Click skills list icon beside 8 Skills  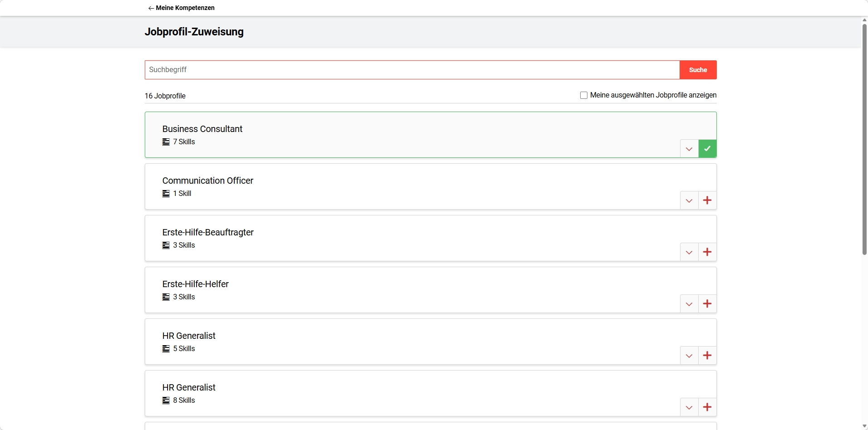click(x=166, y=401)
